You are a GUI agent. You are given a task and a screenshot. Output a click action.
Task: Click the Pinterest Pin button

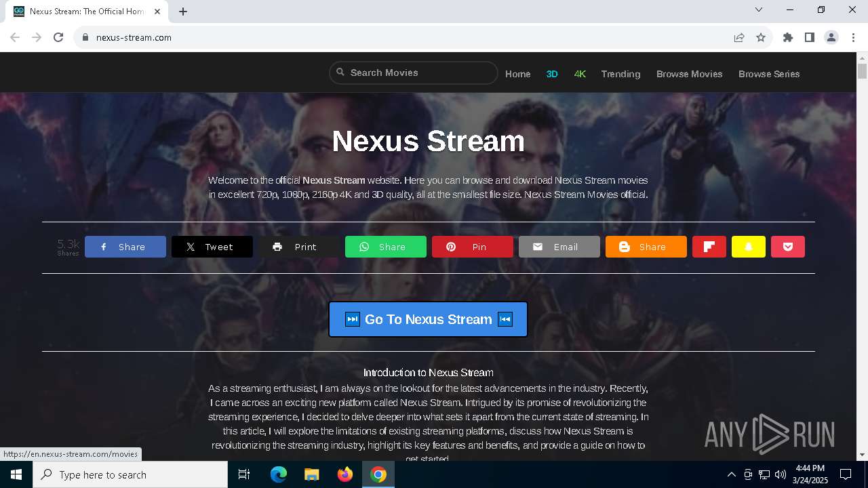[473, 247]
